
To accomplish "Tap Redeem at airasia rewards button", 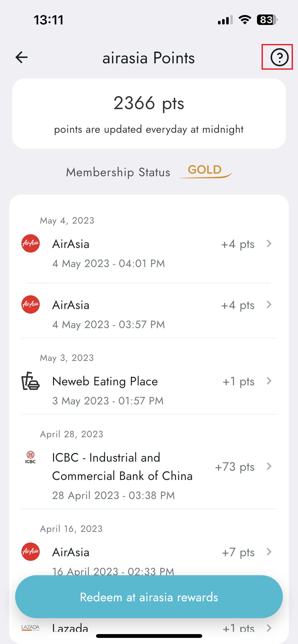I will pyautogui.click(x=149, y=597).
